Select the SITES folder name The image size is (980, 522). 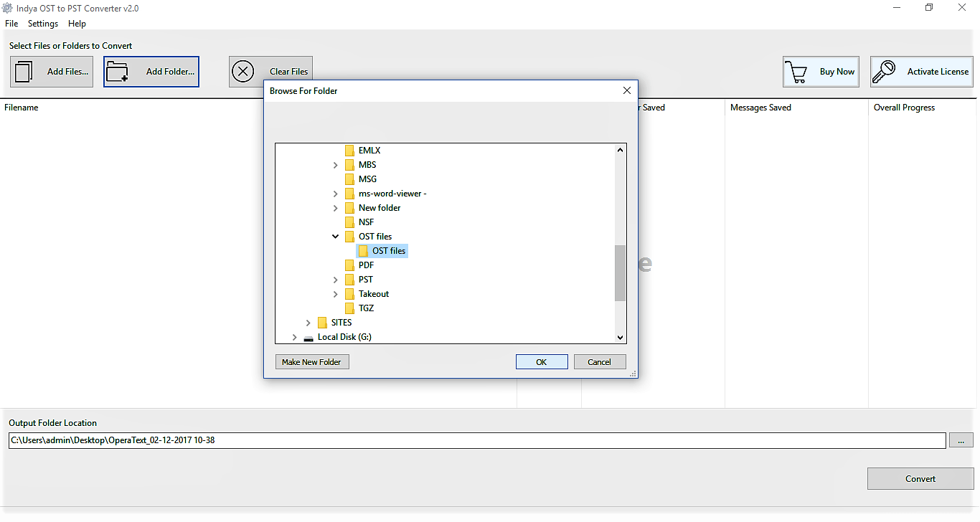coord(341,323)
